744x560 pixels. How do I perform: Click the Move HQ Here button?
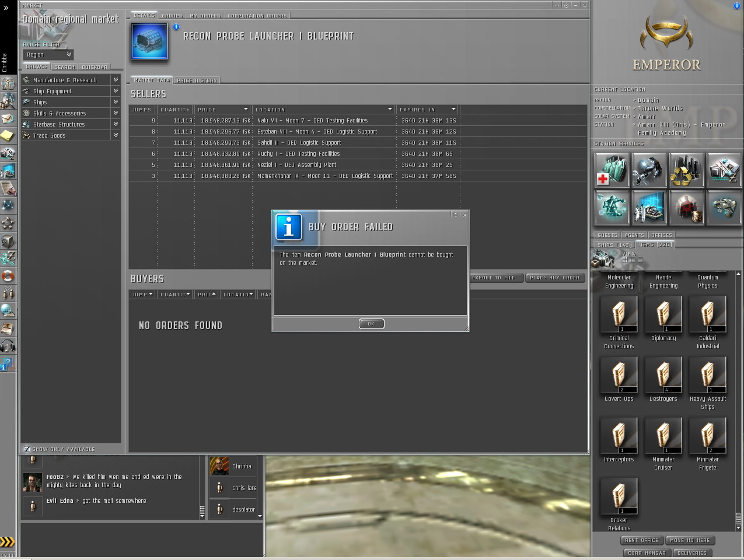pyautogui.click(x=690, y=540)
